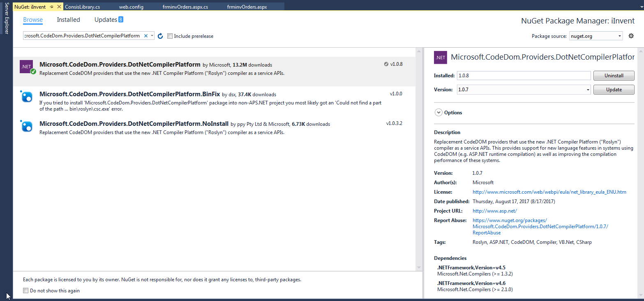
Task: Open the frminvOrders.aspx.cs tab
Action: tap(186, 7)
